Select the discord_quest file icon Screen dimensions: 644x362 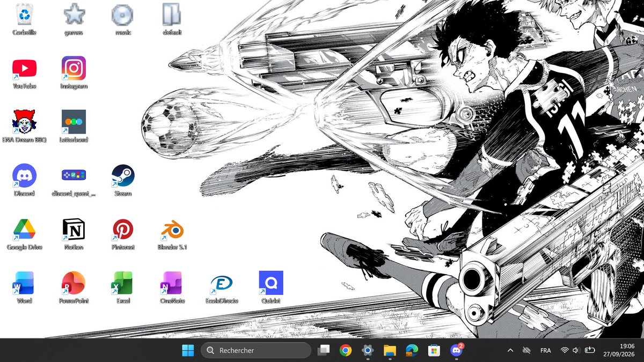pos(74,180)
